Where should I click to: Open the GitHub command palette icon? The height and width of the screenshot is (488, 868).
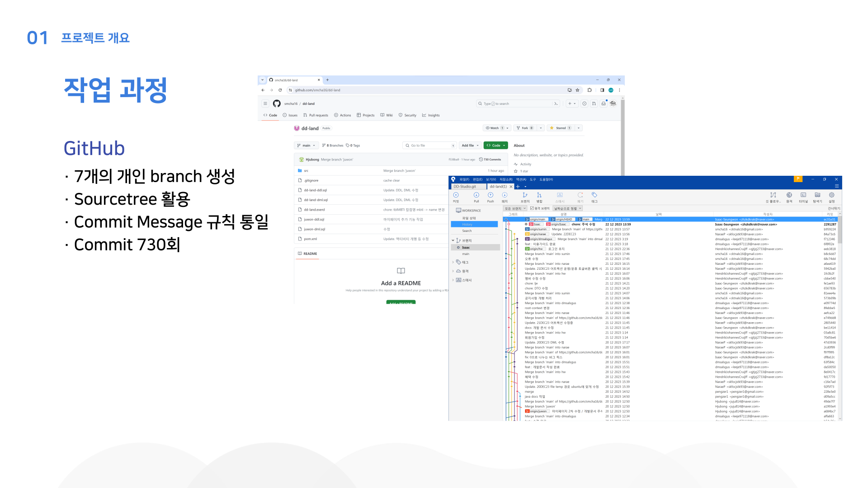pos(556,103)
